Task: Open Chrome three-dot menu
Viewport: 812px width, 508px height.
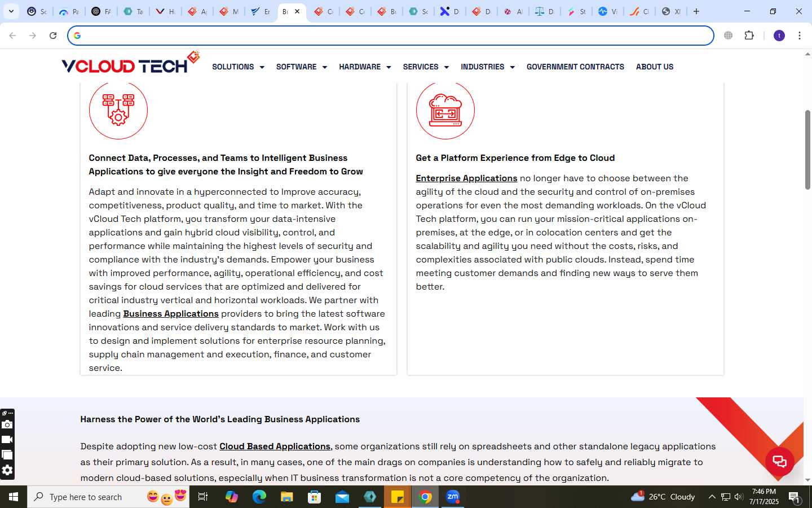Action: [800, 36]
